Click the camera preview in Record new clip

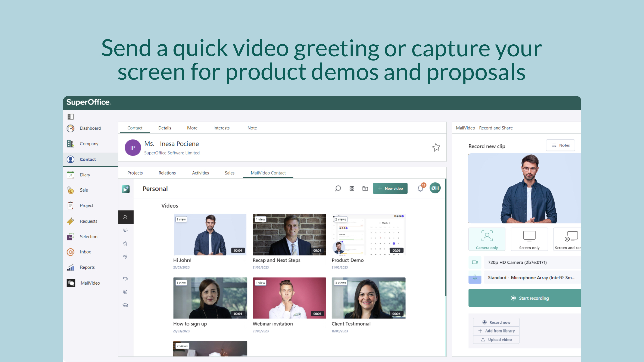[x=525, y=188]
